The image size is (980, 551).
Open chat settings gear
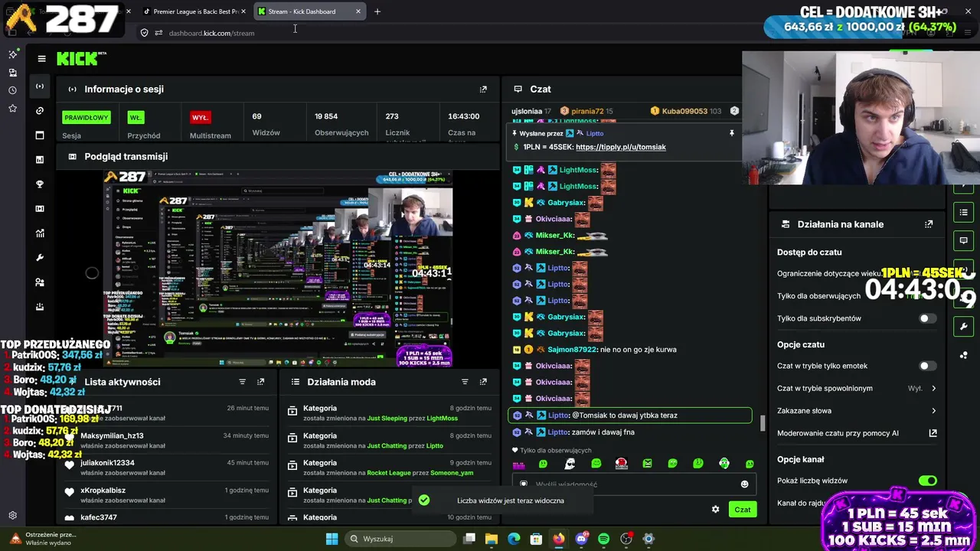pyautogui.click(x=716, y=509)
